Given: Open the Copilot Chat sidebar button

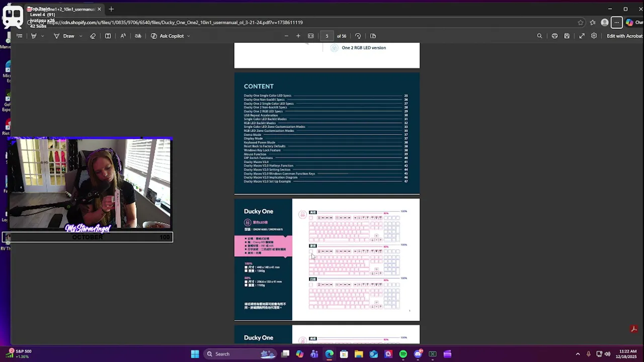Looking at the screenshot, I should tap(633, 22).
